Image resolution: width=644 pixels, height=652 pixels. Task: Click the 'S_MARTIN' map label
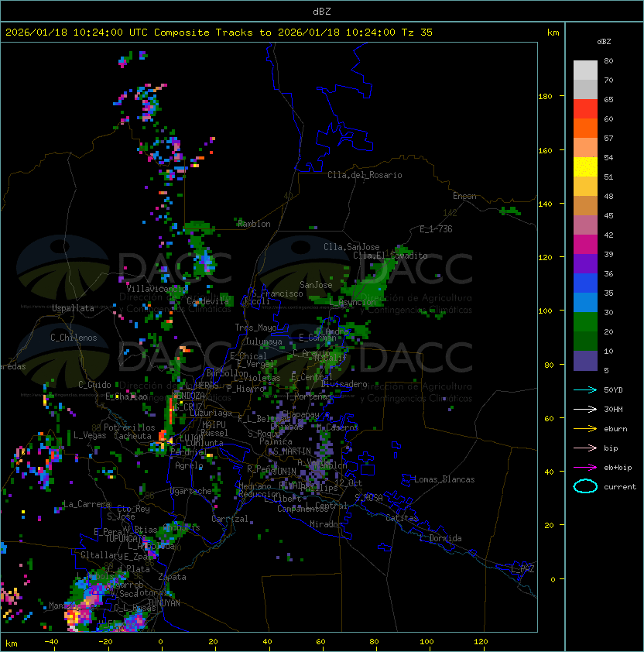292,451
